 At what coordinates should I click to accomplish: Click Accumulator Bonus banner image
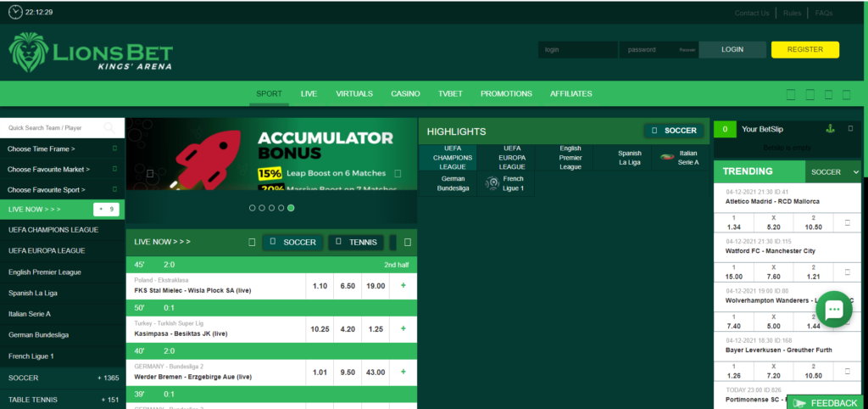pyautogui.click(x=271, y=154)
